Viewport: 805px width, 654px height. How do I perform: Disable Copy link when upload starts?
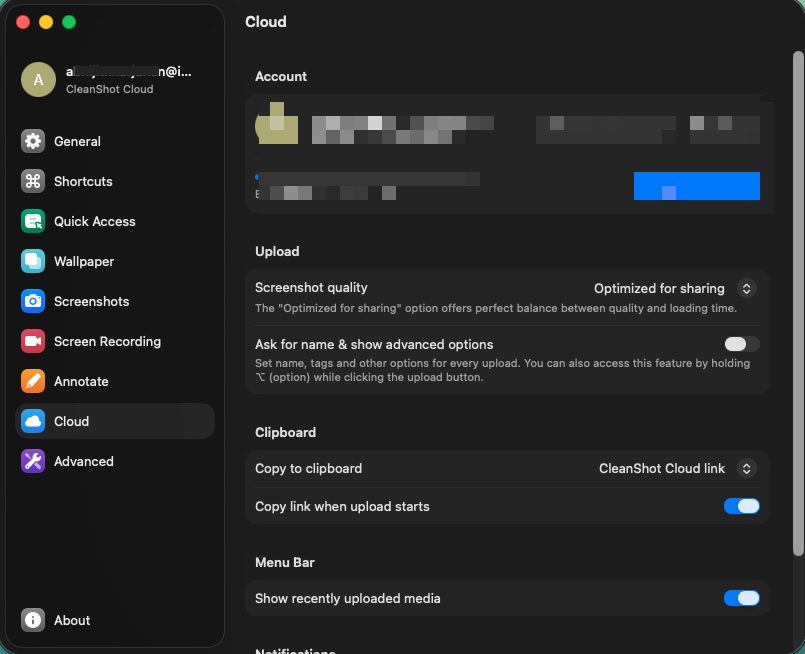[x=741, y=506]
